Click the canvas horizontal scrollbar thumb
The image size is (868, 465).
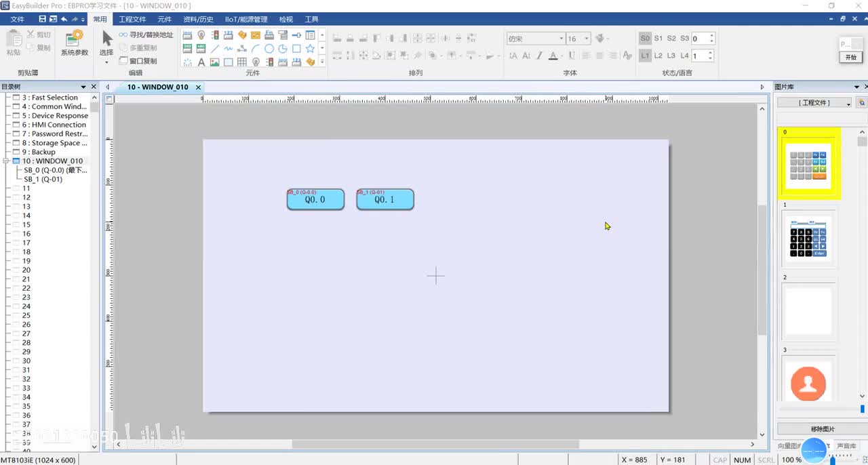click(x=435, y=445)
